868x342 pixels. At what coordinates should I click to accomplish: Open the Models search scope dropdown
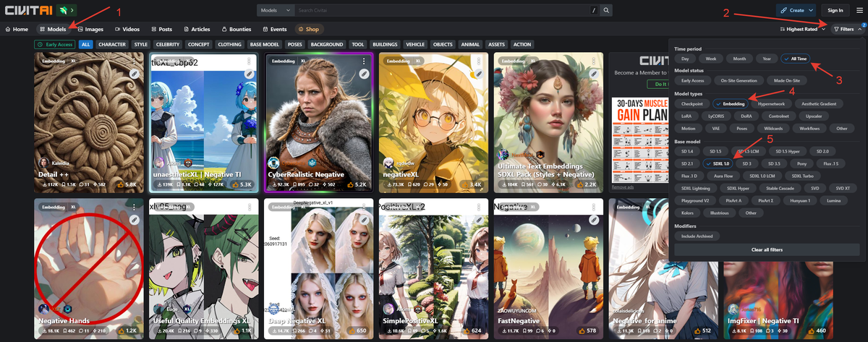click(x=275, y=10)
